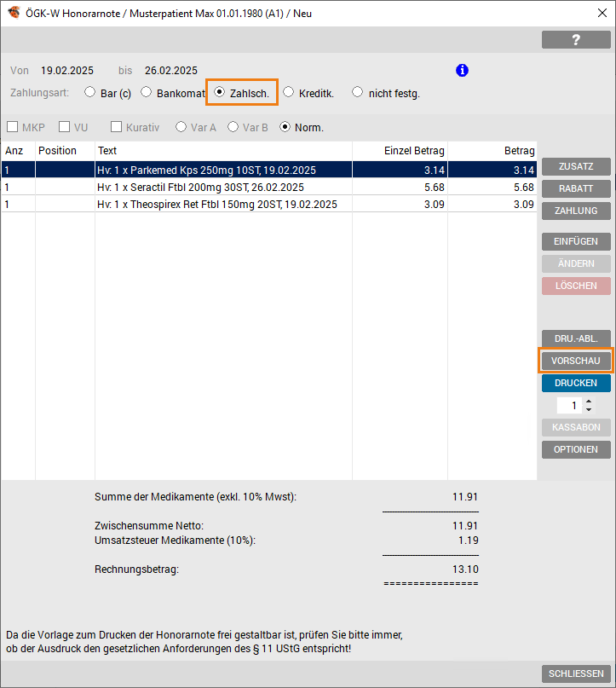
Task: Click the Summe der Medikamente label
Action: coord(196,497)
